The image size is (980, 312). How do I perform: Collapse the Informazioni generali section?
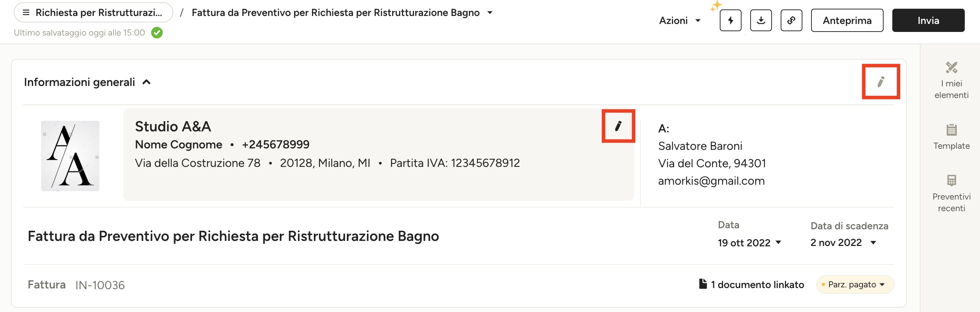point(146,82)
